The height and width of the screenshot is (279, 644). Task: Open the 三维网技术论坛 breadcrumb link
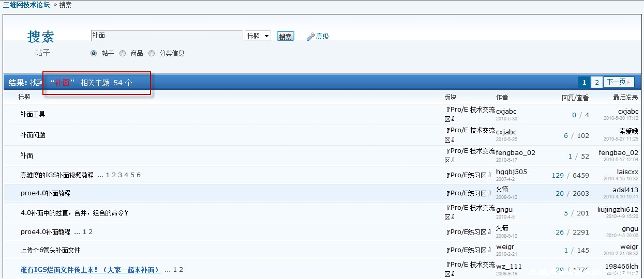26,5
